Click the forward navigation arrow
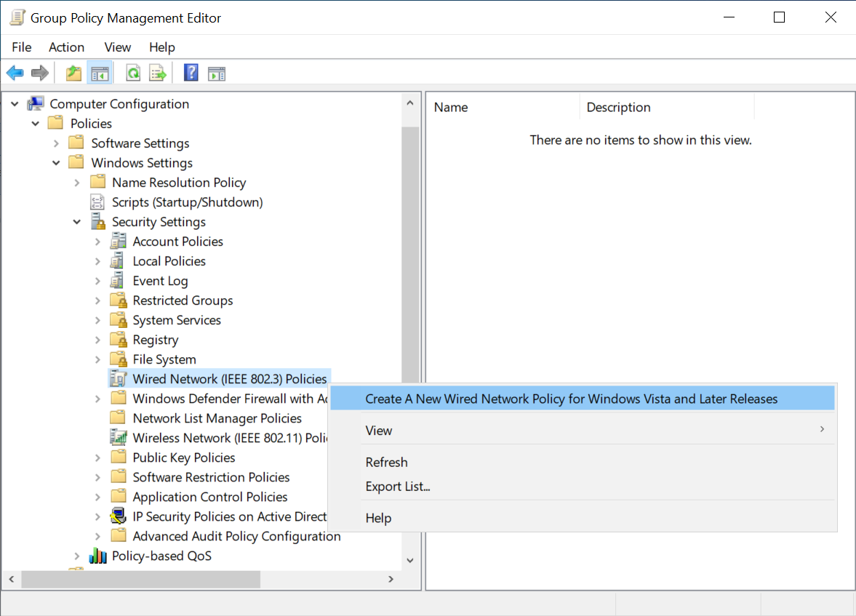856x616 pixels. click(x=39, y=72)
